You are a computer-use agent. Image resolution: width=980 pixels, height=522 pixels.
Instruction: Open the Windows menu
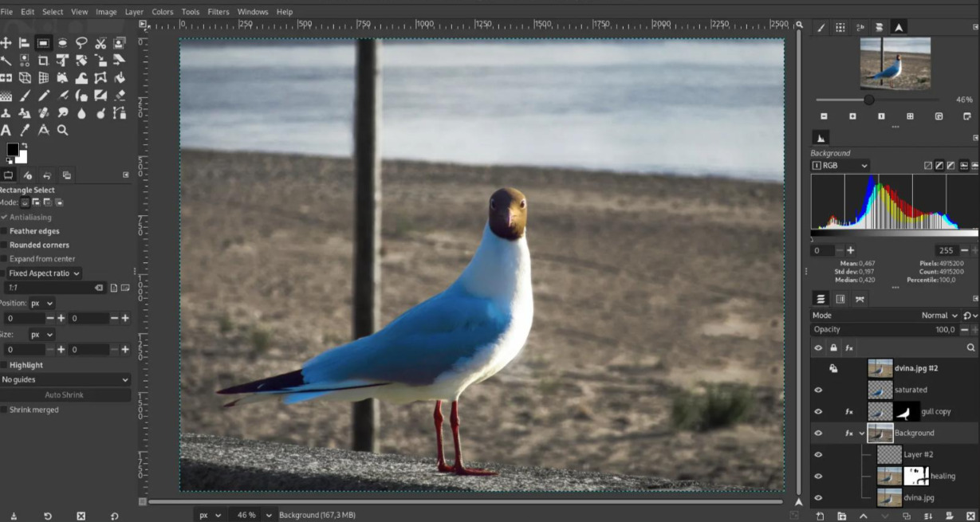pos(253,12)
